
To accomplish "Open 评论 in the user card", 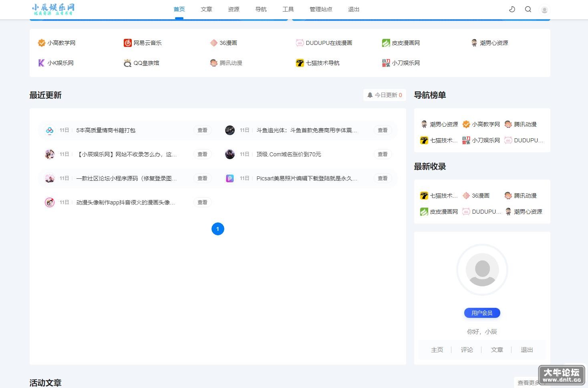I will pos(467,350).
